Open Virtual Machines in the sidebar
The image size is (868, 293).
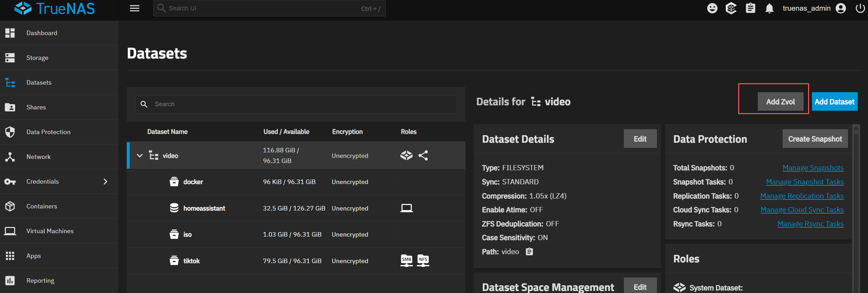(50, 231)
